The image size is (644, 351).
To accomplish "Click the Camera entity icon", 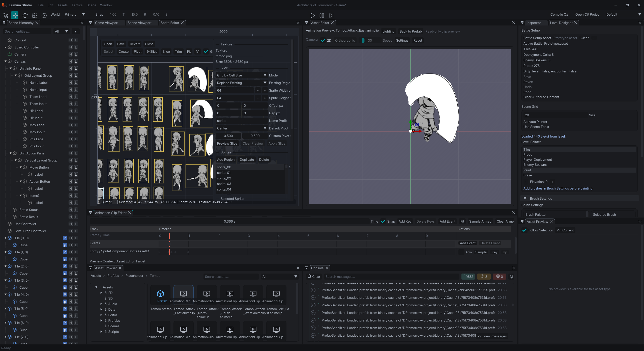I will click(x=10, y=54).
